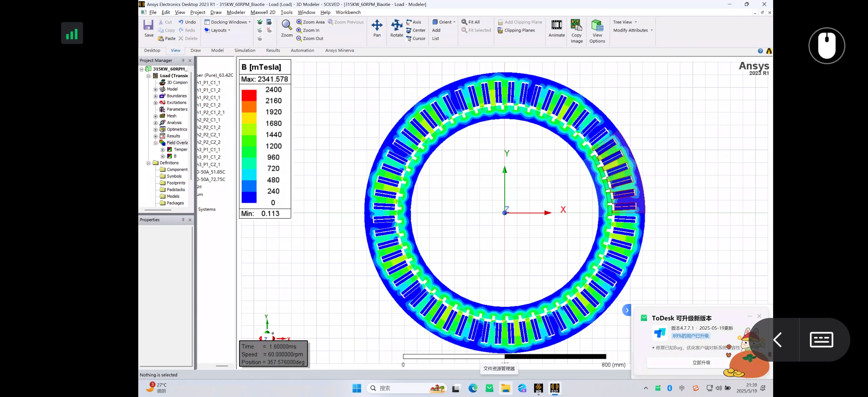Open File Explorer from taskbar
868x397 pixels.
point(505,388)
